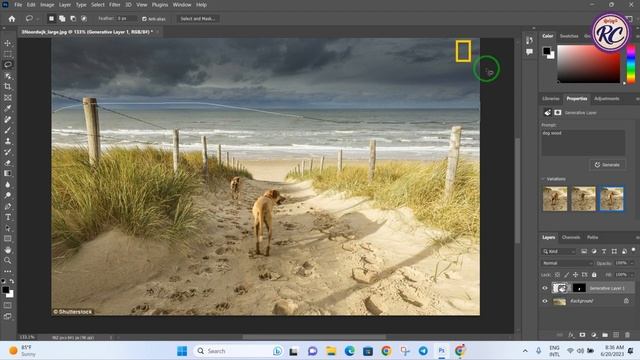Create new fill or adjustment layer icon
Image resolution: width=640 pixels, height=360 pixels.
click(x=594, y=335)
